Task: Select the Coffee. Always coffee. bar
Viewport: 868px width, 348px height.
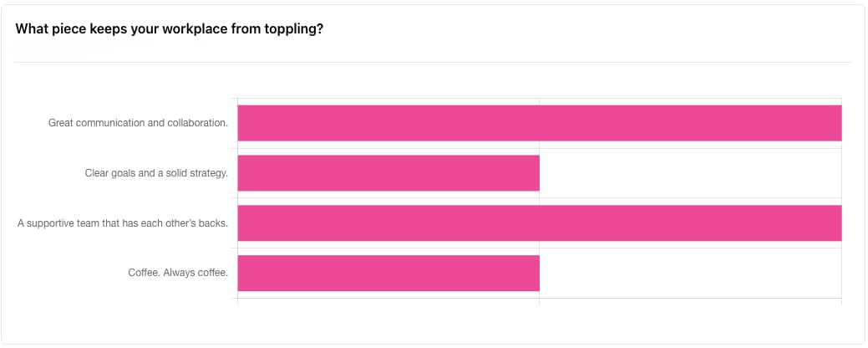Action: click(x=388, y=274)
